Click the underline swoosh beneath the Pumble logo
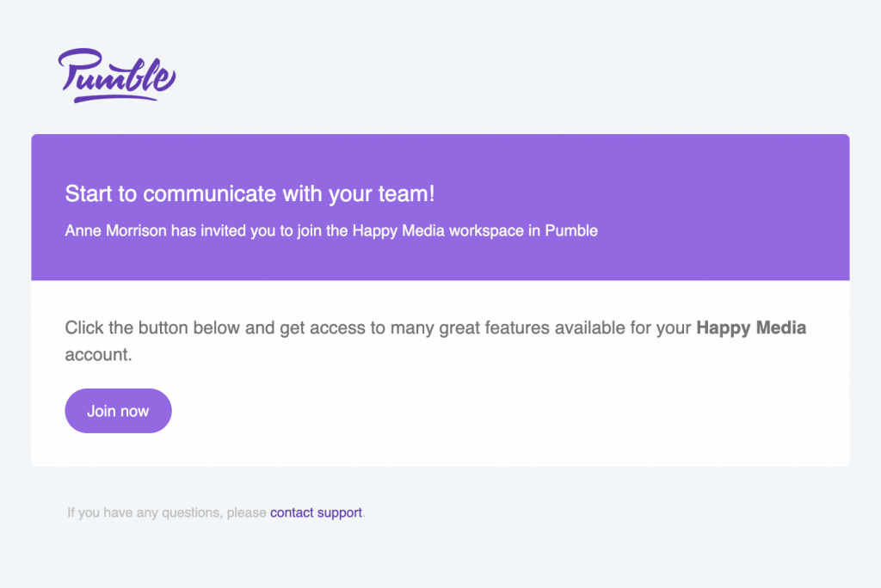The width and height of the screenshot is (881, 588). 115,99
